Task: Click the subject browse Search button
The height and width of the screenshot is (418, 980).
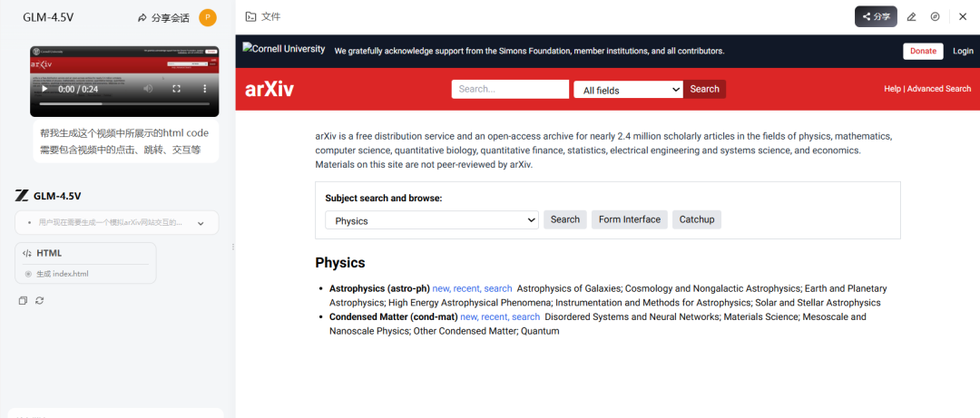Action: coord(565,219)
